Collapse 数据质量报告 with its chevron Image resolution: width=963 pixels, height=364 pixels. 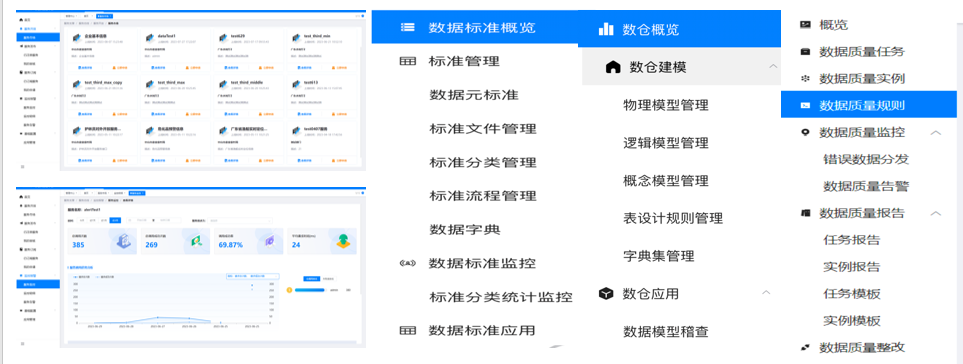pyautogui.click(x=935, y=213)
